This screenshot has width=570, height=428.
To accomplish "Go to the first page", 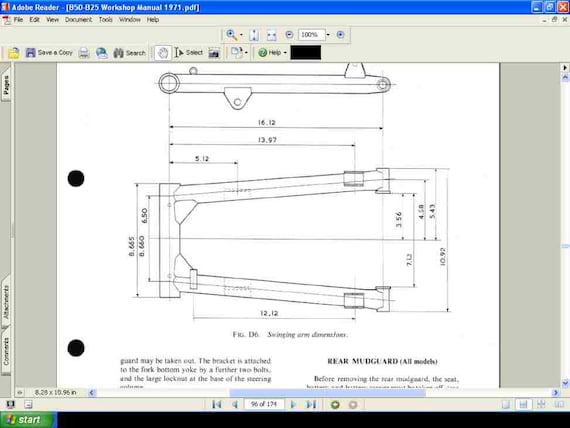I will click(x=217, y=404).
